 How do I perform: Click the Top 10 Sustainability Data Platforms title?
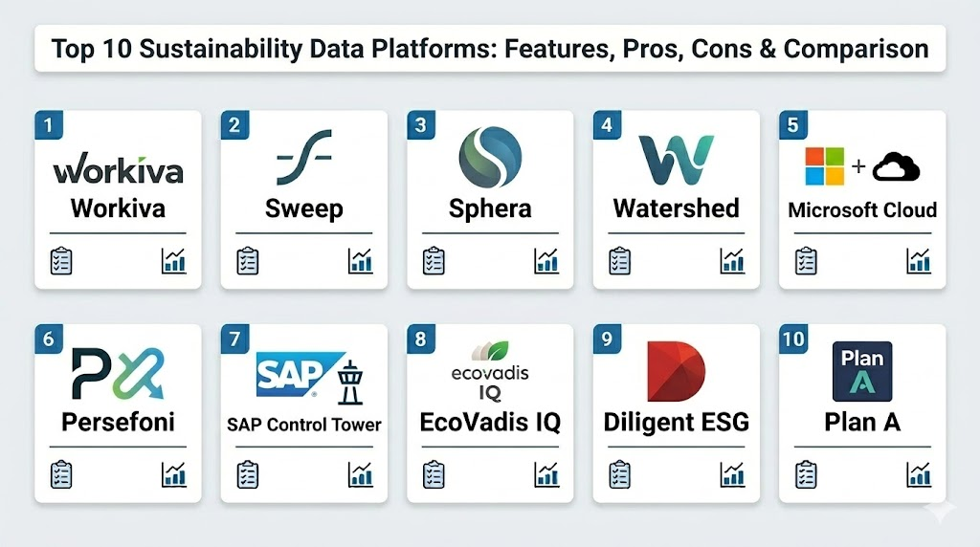coord(489,49)
